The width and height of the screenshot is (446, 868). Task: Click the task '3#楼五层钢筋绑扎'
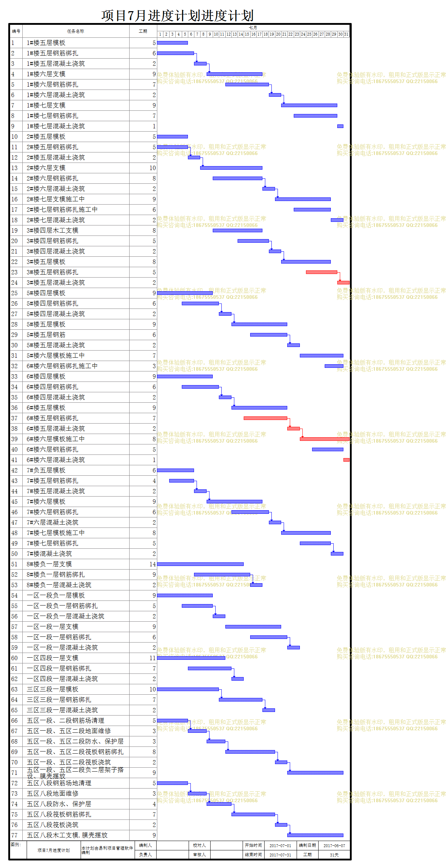click(x=53, y=272)
